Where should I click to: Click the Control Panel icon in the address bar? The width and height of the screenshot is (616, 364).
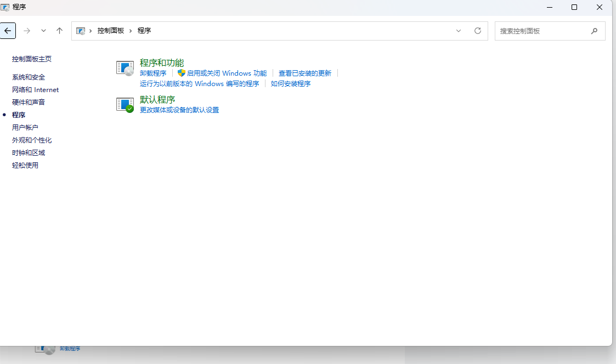[81, 31]
